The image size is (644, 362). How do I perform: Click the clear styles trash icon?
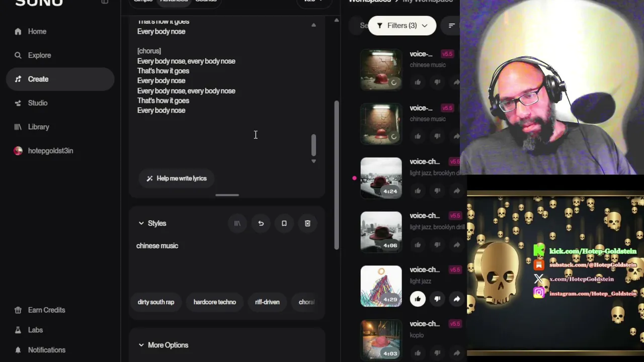tap(307, 223)
